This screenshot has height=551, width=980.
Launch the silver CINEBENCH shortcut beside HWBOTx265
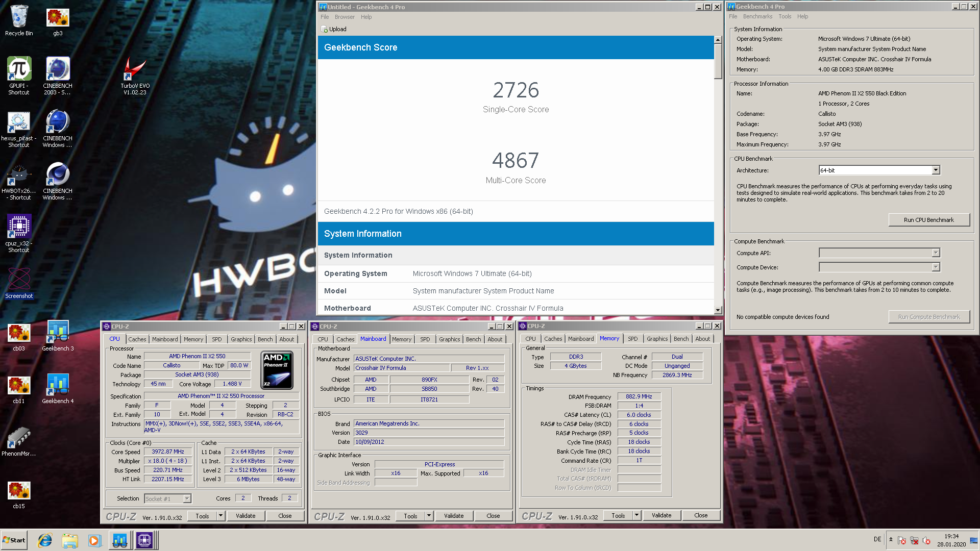pyautogui.click(x=58, y=181)
